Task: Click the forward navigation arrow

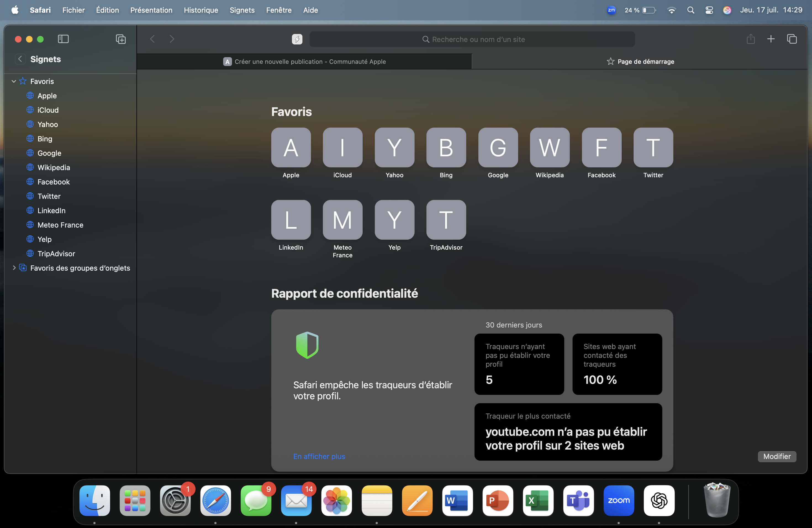Action: point(172,39)
